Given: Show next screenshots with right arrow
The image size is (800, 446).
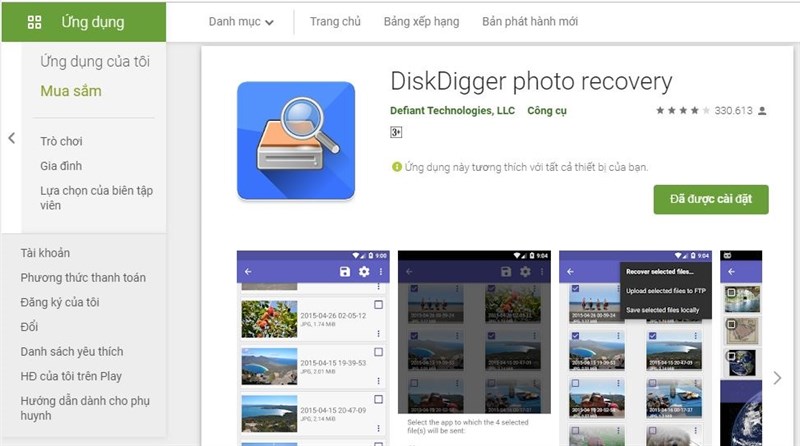Looking at the screenshot, I should 777,378.
